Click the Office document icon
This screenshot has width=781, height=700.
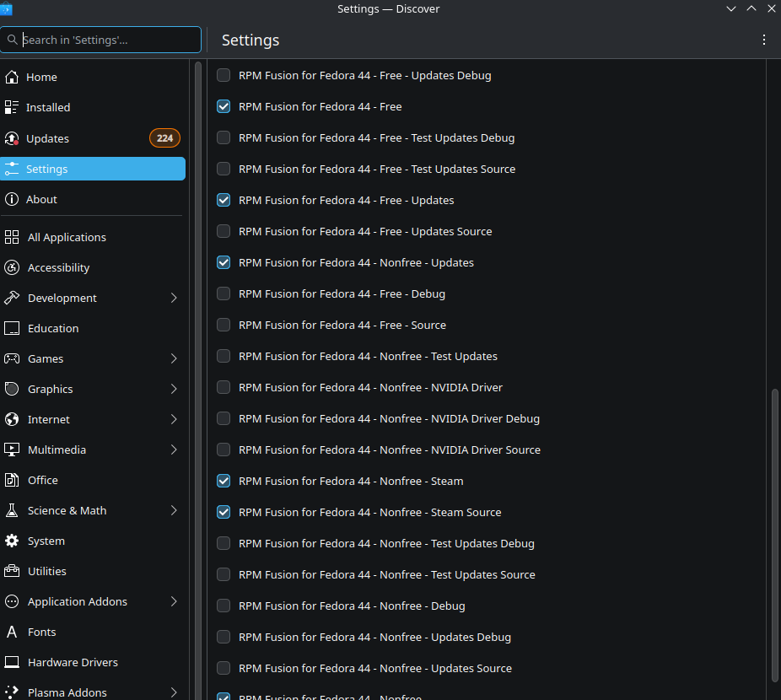[x=12, y=480]
